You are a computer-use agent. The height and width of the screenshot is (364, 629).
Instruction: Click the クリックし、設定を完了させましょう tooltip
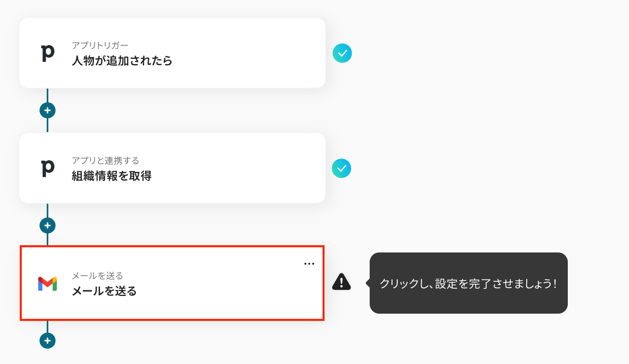tap(468, 283)
